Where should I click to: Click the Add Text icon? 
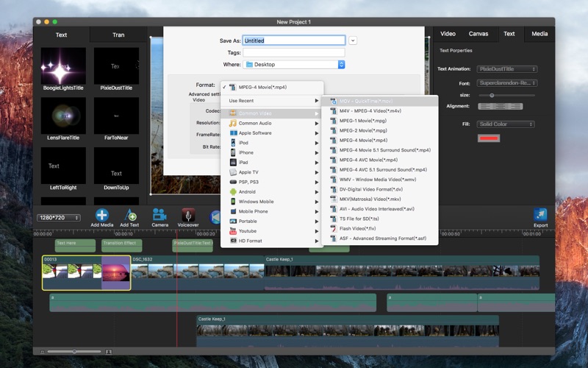point(130,215)
